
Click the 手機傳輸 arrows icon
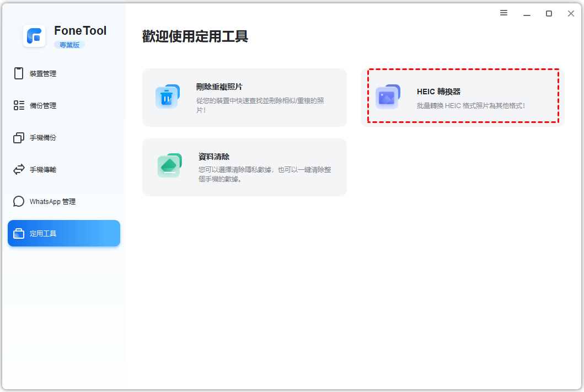(x=19, y=170)
